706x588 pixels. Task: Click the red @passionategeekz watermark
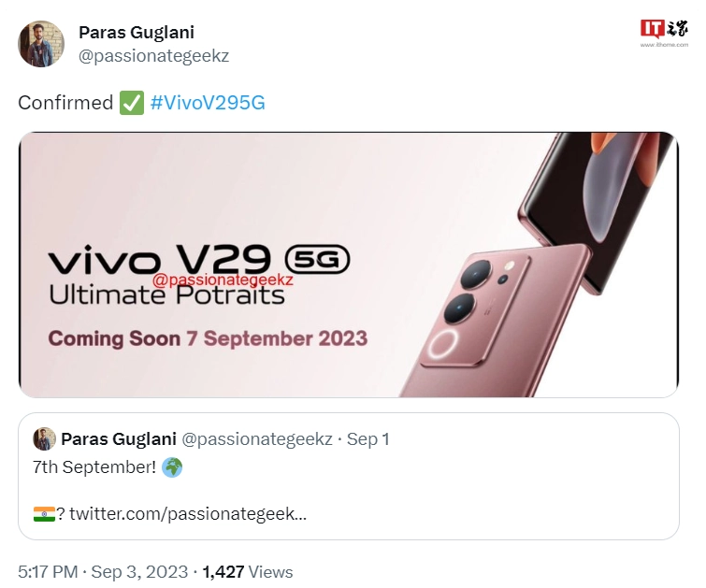[223, 280]
